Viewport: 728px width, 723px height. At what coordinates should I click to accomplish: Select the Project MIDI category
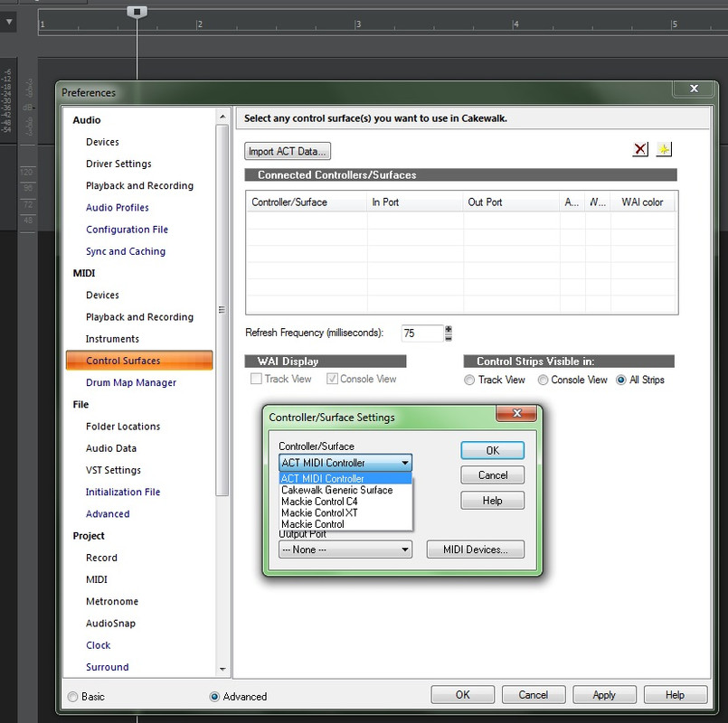[x=97, y=579]
